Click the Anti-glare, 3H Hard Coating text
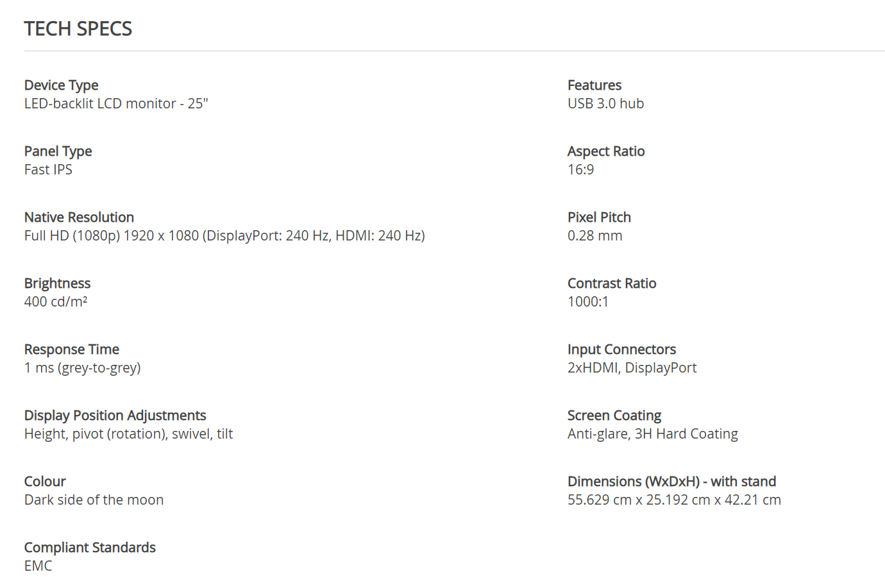Image resolution: width=885 pixels, height=588 pixels. (653, 434)
